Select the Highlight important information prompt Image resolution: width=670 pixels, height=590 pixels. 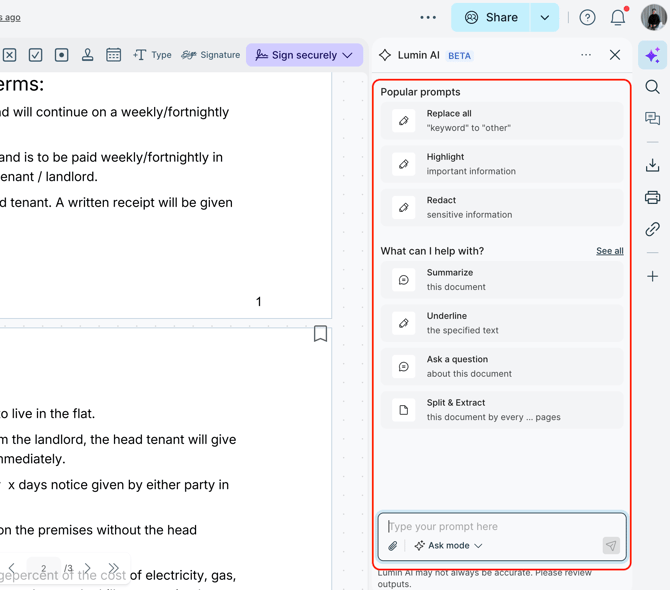click(x=502, y=164)
